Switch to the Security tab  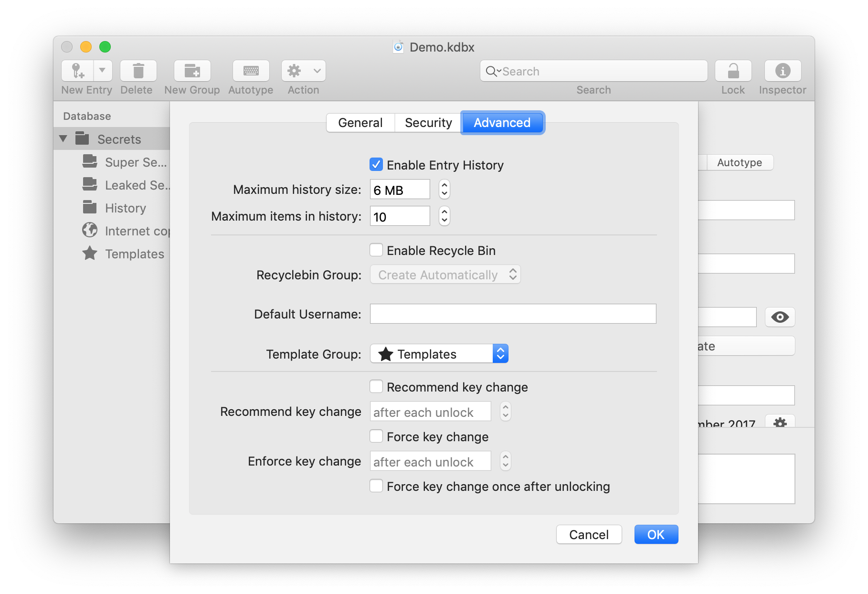428,122
